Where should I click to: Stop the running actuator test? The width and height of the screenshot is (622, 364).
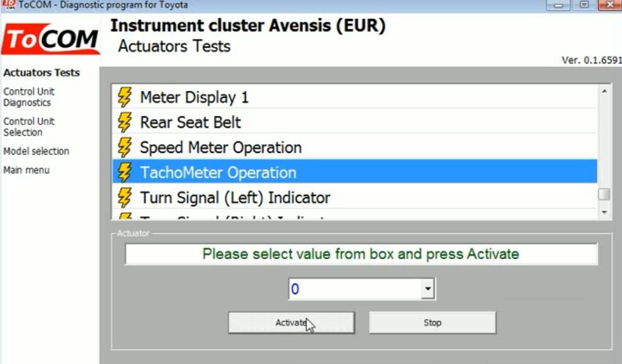[432, 323]
